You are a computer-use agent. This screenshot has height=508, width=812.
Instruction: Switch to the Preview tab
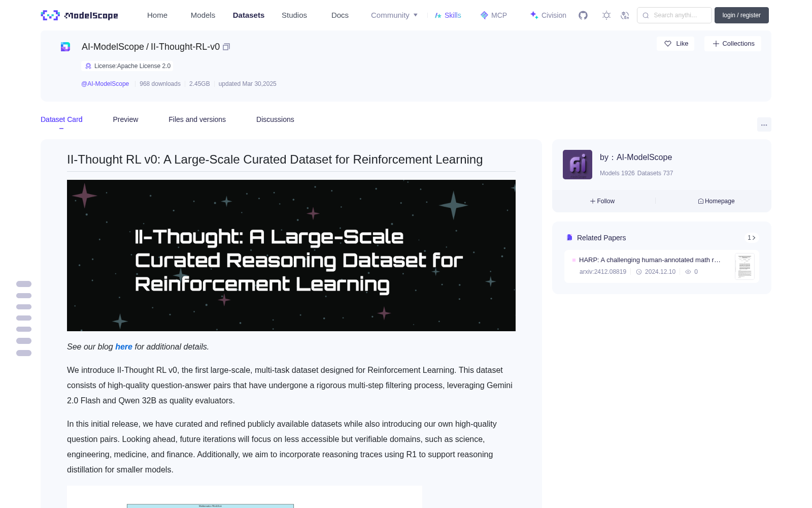tap(125, 119)
